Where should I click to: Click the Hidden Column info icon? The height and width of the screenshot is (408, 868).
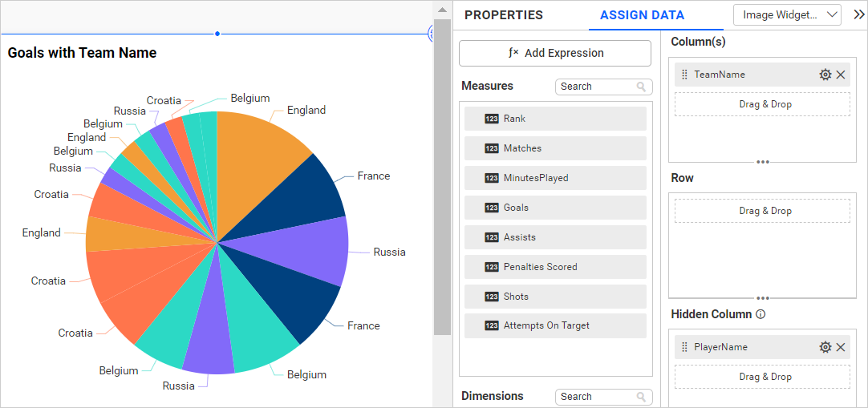[761, 314]
